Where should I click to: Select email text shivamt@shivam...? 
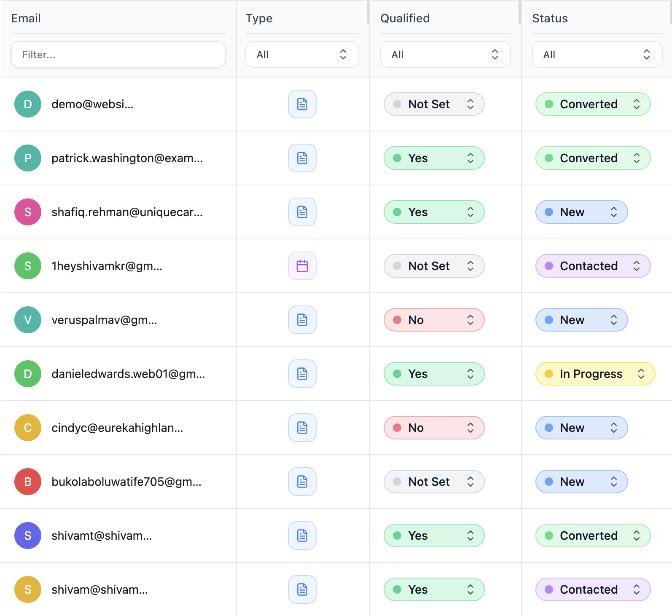(x=102, y=536)
